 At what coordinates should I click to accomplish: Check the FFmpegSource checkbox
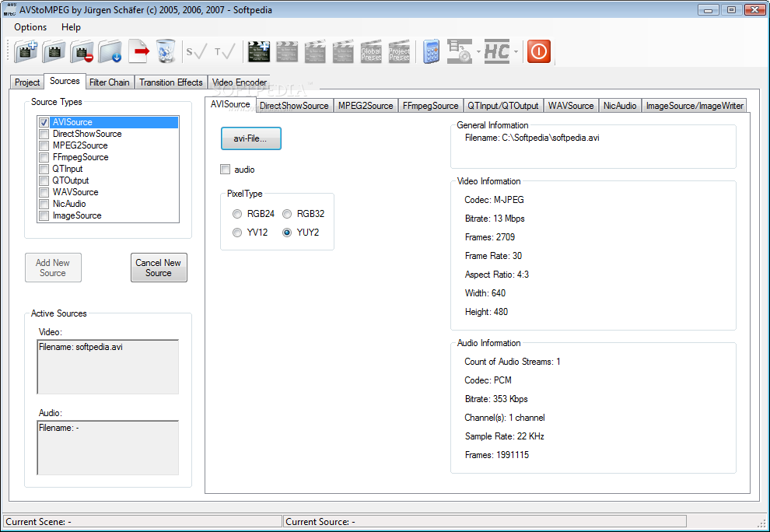[x=44, y=158]
